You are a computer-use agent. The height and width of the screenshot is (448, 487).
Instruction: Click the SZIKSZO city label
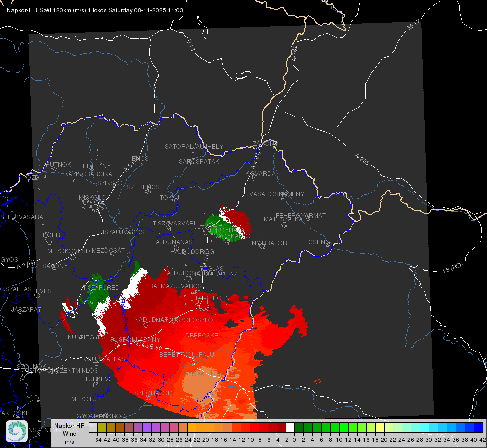[110, 183]
